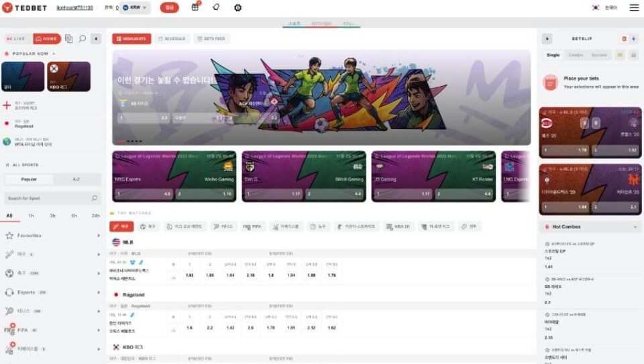Expand the Favourites section arrow
Viewport: 644px width, 364px height.
(x=99, y=235)
